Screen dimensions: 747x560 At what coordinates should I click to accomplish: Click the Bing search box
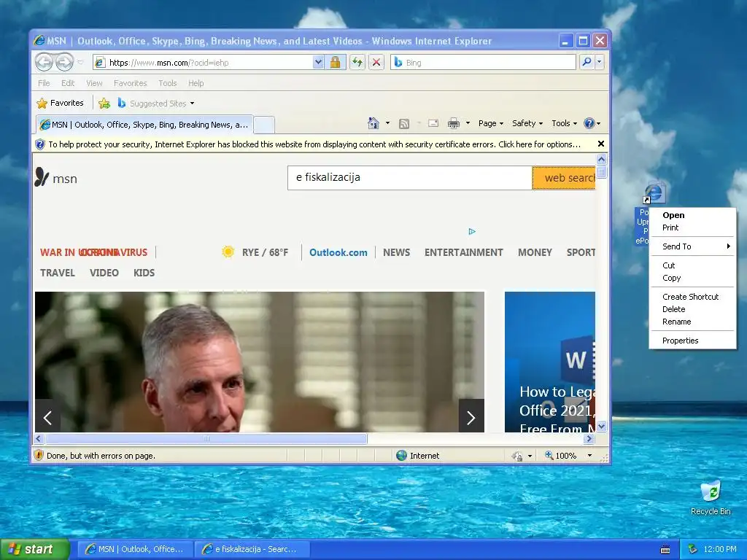(x=483, y=63)
